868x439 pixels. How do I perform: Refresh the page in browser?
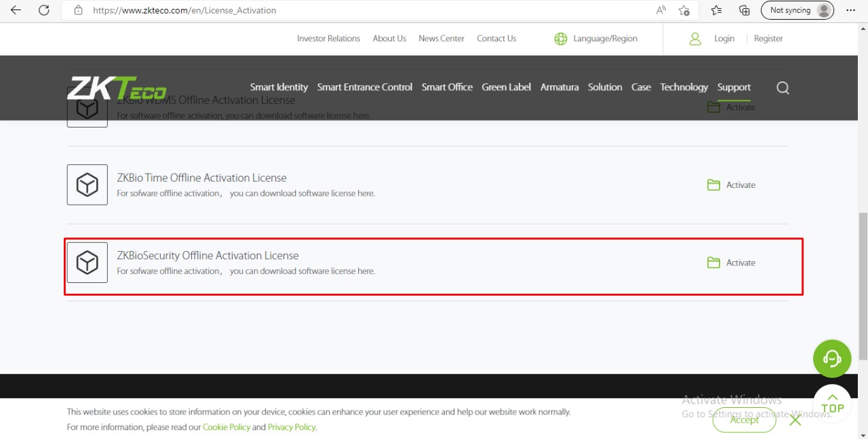(x=44, y=10)
